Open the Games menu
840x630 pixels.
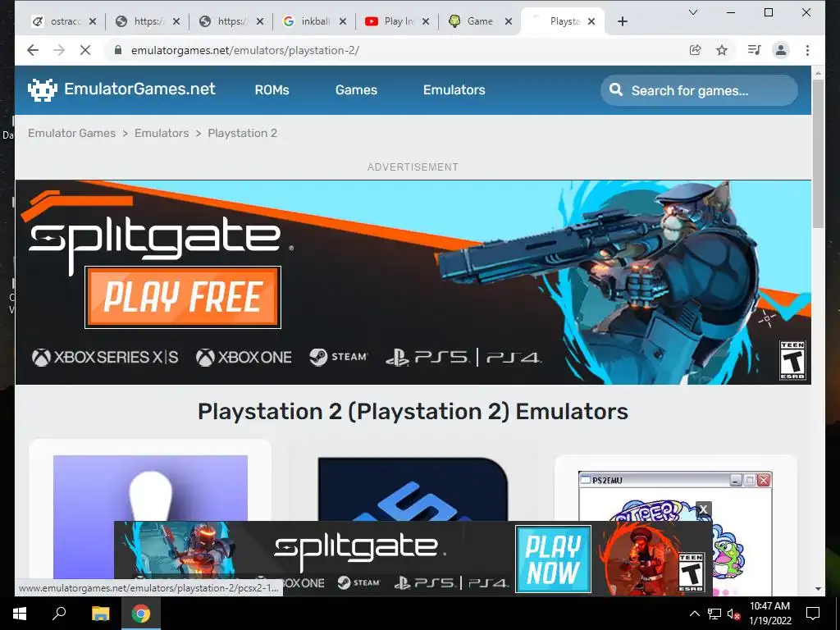pos(356,90)
